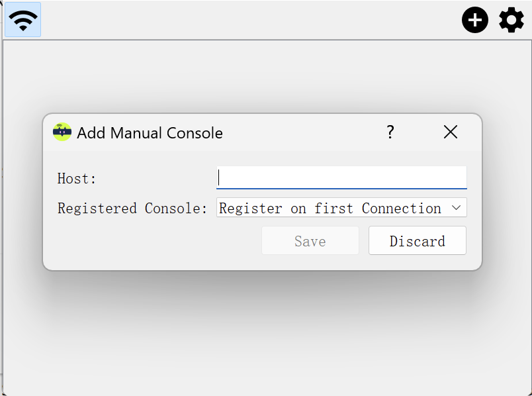
Task: Click empty dialog space left of Save
Action: [152, 241]
